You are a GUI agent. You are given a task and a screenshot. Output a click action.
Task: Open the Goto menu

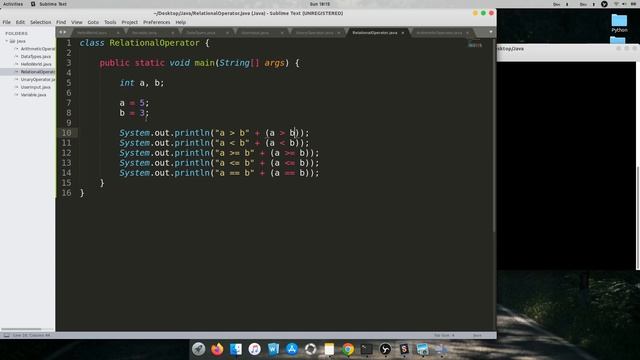click(x=93, y=22)
